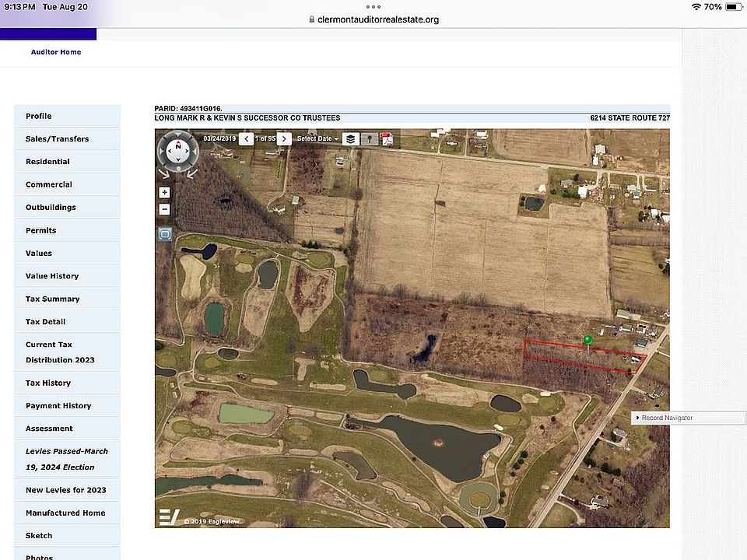The height and width of the screenshot is (560, 747).
Task: Toggle the pin marker tool
Action: 369,138
